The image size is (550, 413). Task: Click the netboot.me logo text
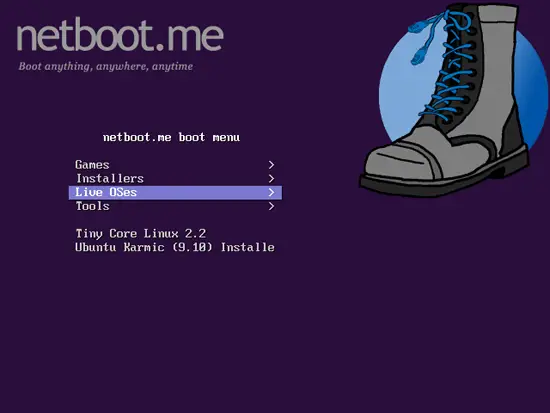(120, 35)
